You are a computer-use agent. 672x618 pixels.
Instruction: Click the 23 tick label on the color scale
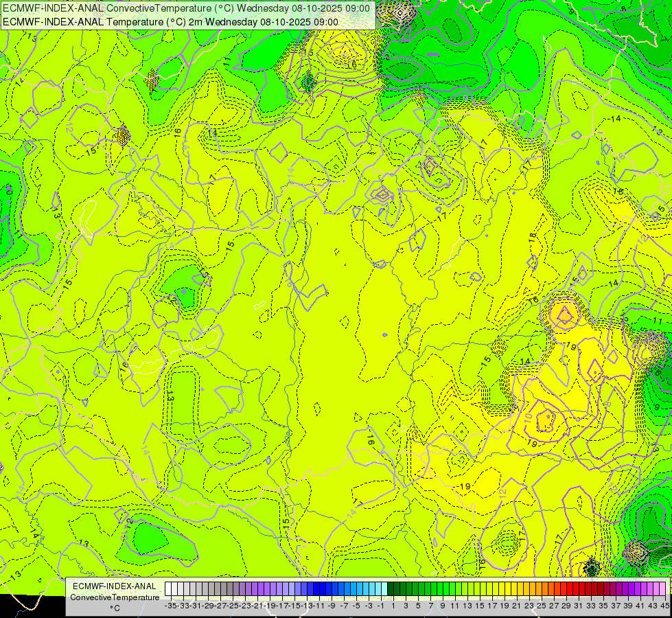coord(529,606)
